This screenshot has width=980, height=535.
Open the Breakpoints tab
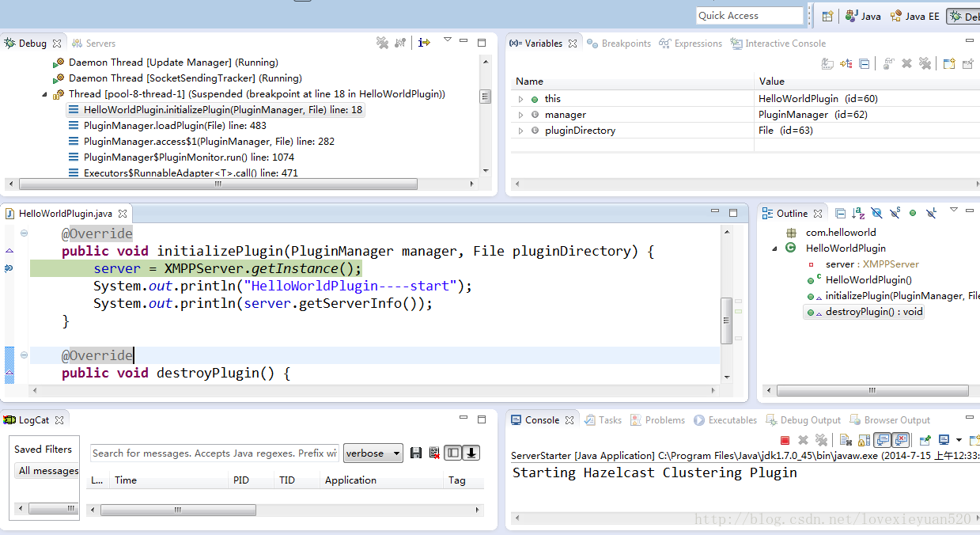pos(619,44)
